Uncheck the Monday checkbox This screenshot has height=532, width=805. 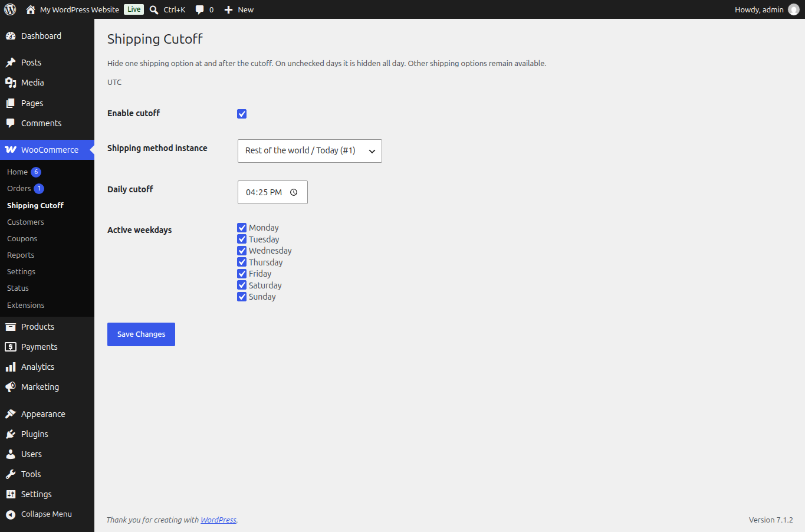(242, 228)
